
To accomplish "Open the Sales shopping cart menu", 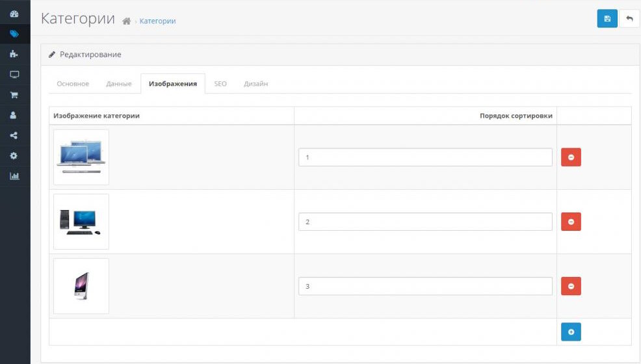I will (x=14, y=95).
